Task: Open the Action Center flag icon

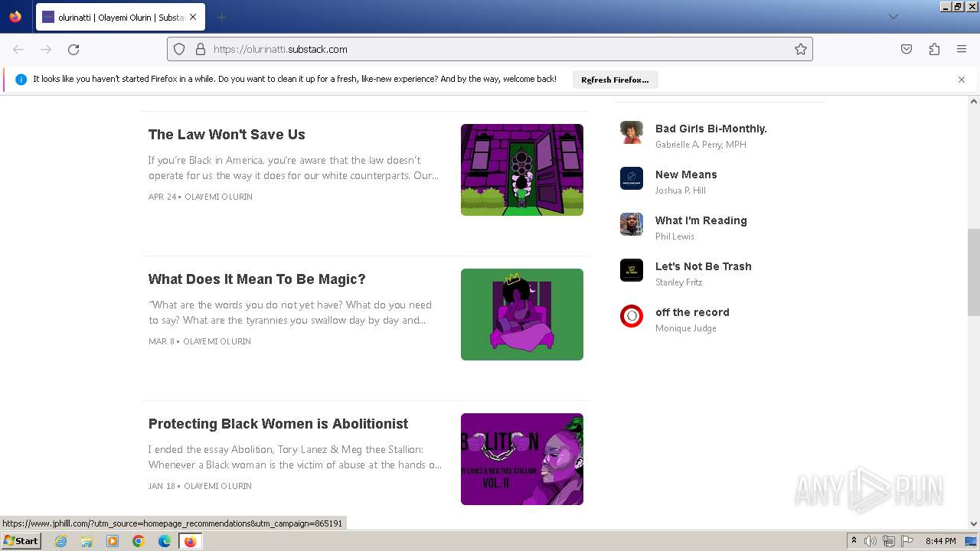Action: click(907, 541)
